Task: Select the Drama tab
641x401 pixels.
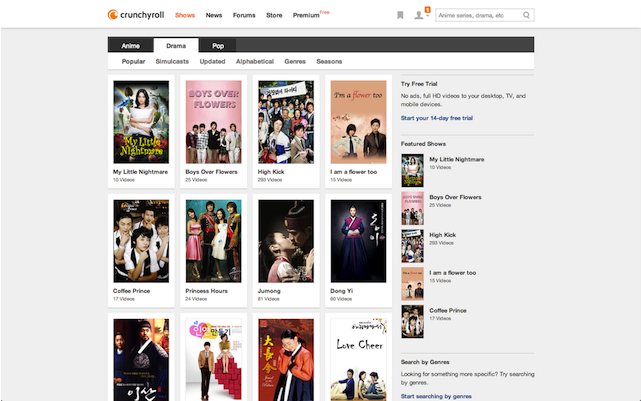Action: pyautogui.click(x=176, y=46)
